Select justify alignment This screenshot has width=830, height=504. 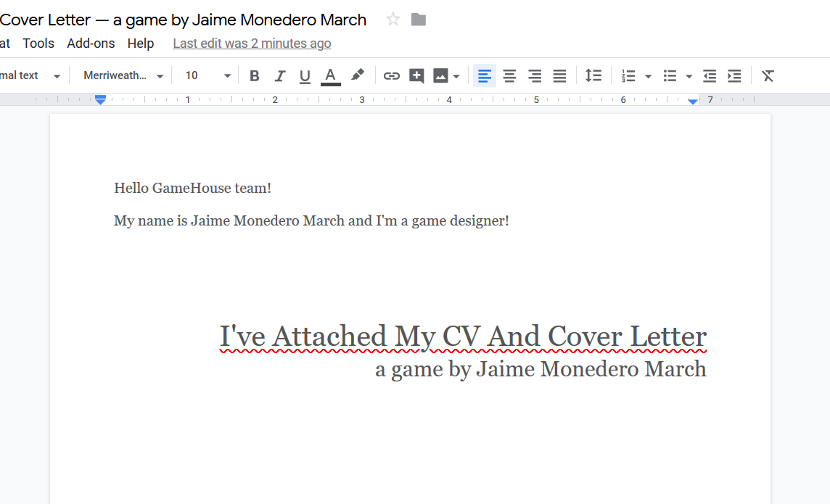[x=559, y=75]
